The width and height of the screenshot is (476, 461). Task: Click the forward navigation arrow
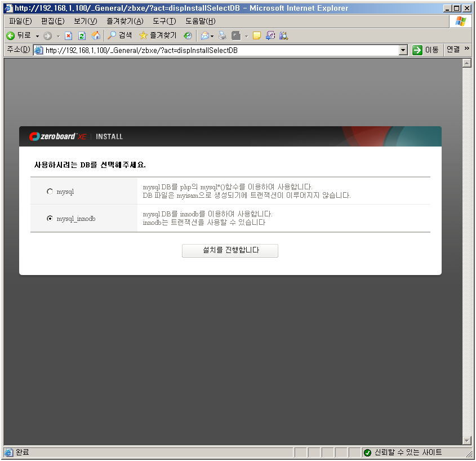click(x=47, y=36)
